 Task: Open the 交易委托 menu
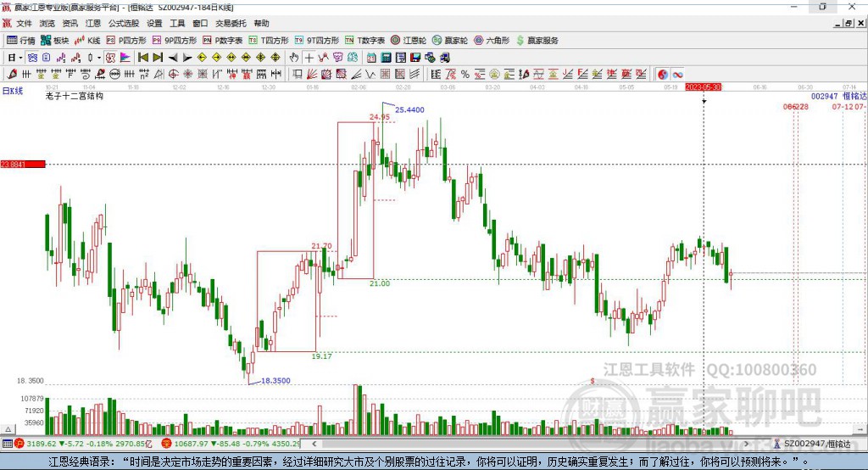(x=231, y=23)
